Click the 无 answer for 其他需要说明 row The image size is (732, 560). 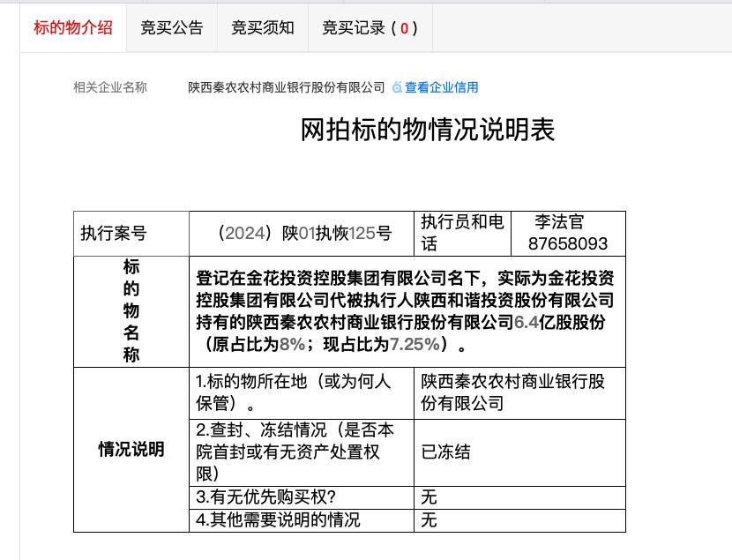(x=519, y=520)
